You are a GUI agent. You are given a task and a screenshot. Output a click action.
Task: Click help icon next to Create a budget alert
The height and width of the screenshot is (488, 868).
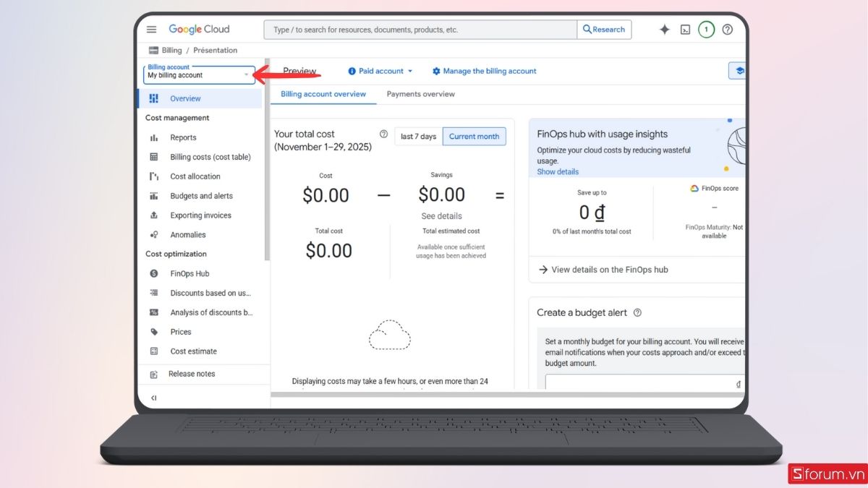[x=637, y=313]
